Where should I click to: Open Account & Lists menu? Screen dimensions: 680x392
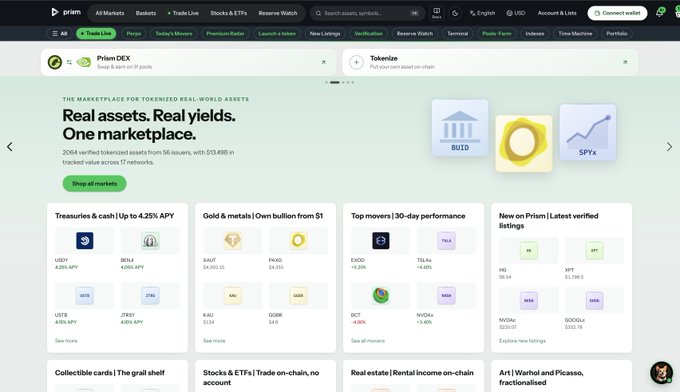pyautogui.click(x=557, y=13)
